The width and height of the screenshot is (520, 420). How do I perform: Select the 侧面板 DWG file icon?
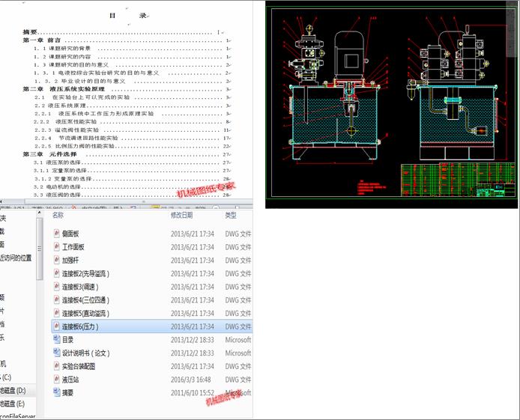coord(57,234)
